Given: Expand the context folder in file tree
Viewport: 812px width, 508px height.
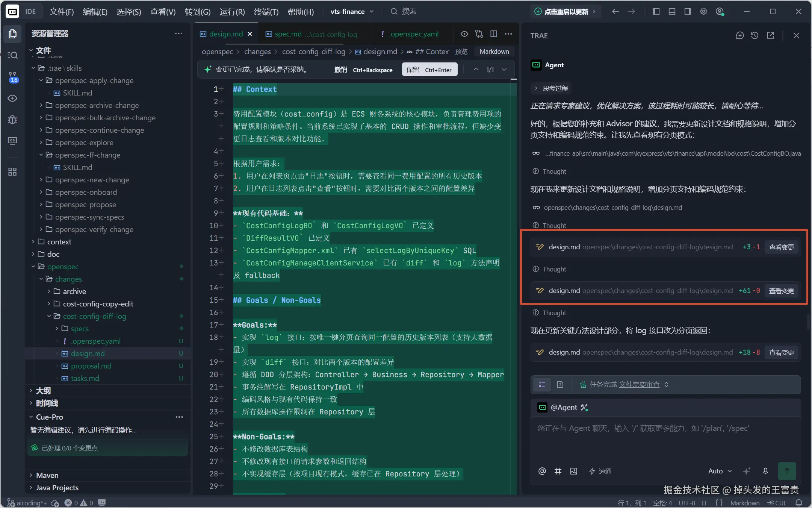Looking at the screenshot, I should tap(59, 242).
